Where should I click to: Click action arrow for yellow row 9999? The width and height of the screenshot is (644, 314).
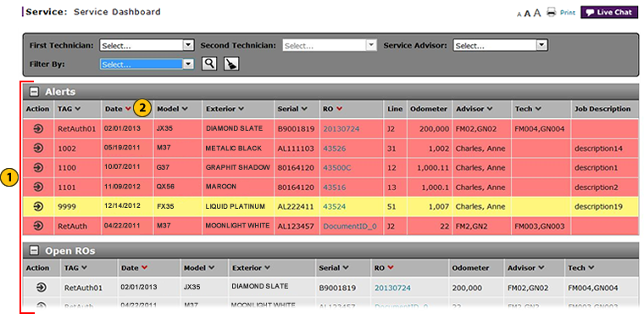38,206
